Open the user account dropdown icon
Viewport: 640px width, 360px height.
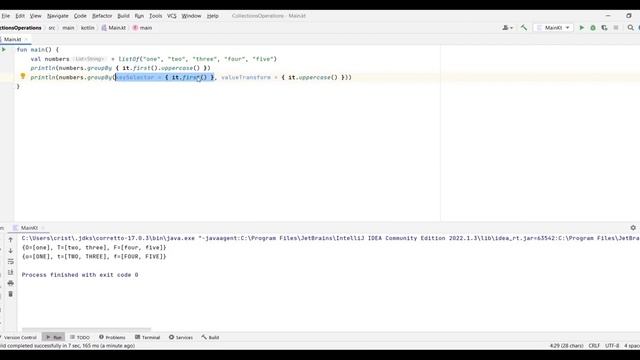[507, 28]
